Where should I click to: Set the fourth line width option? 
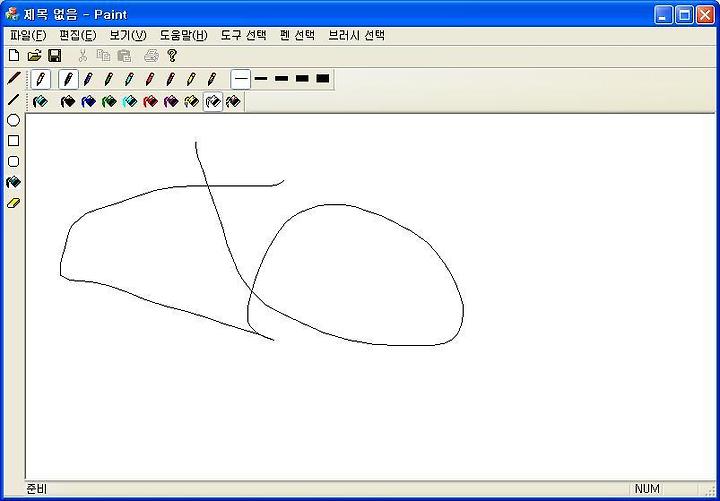(x=302, y=79)
